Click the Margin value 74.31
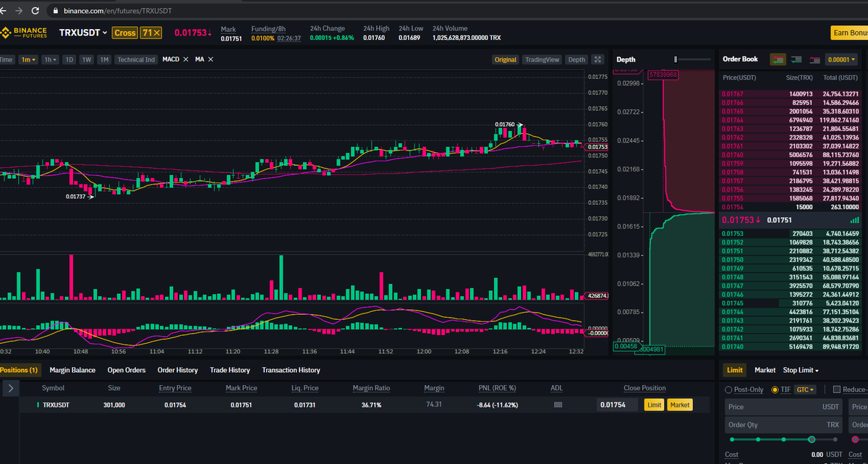Image resolution: width=868 pixels, height=464 pixels. pyautogui.click(x=434, y=405)
